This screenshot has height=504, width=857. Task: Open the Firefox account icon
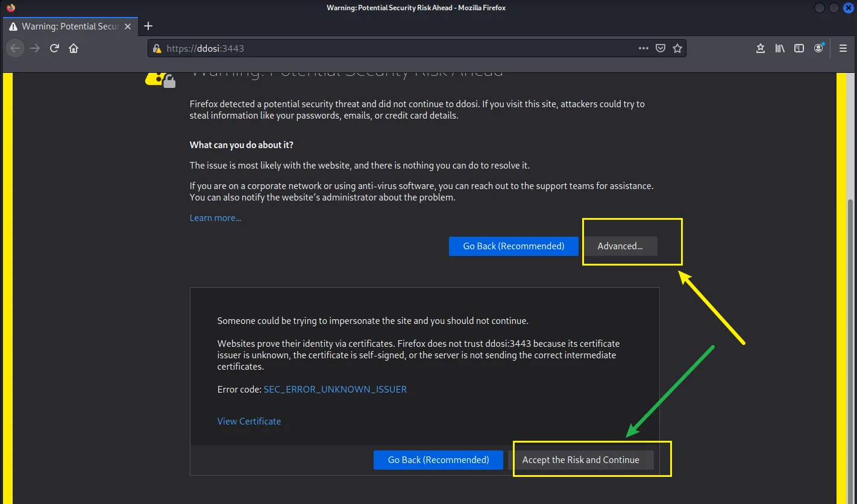point(819,49)
